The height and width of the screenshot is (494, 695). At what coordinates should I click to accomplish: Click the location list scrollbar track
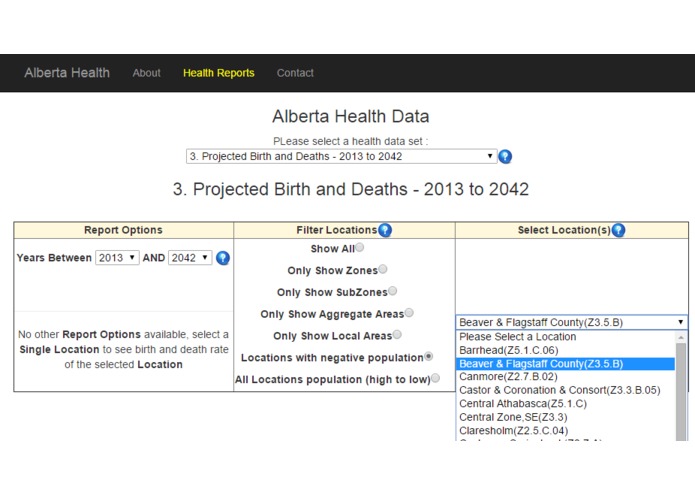click(x=681, y=392)
